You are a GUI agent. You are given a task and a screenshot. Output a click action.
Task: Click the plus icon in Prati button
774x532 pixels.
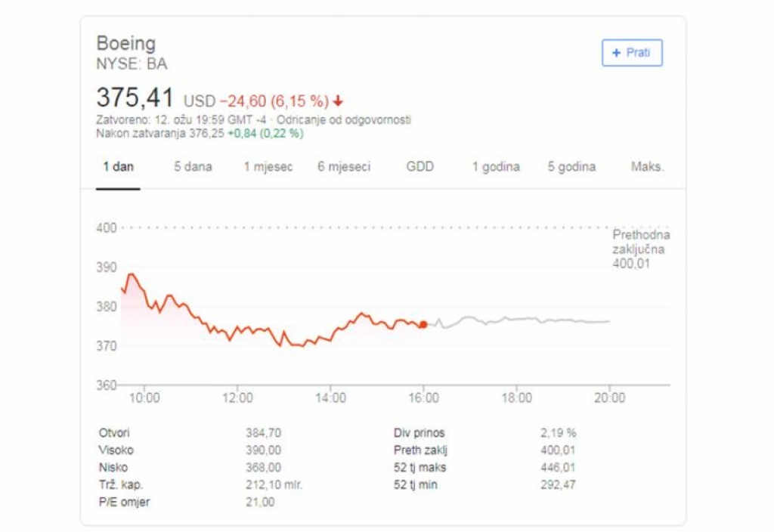click(x=615, y=53)
